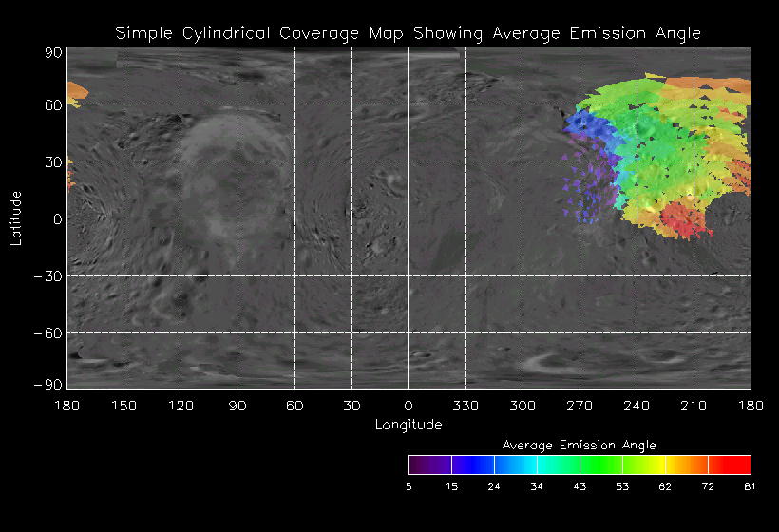Pick the red colorbar segment between 72 and 81
This screenshot has width=779, height=532.
tap(730, 465)
